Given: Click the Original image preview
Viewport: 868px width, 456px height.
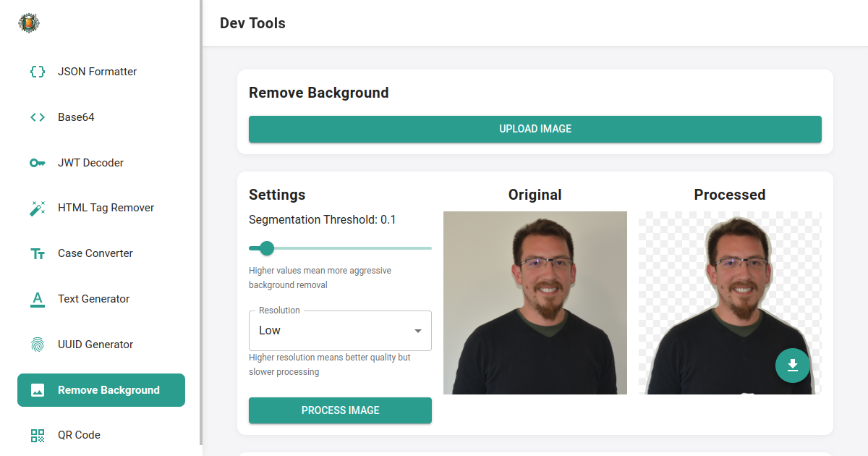Looking at the screenshot, I should tap(535, 303).
